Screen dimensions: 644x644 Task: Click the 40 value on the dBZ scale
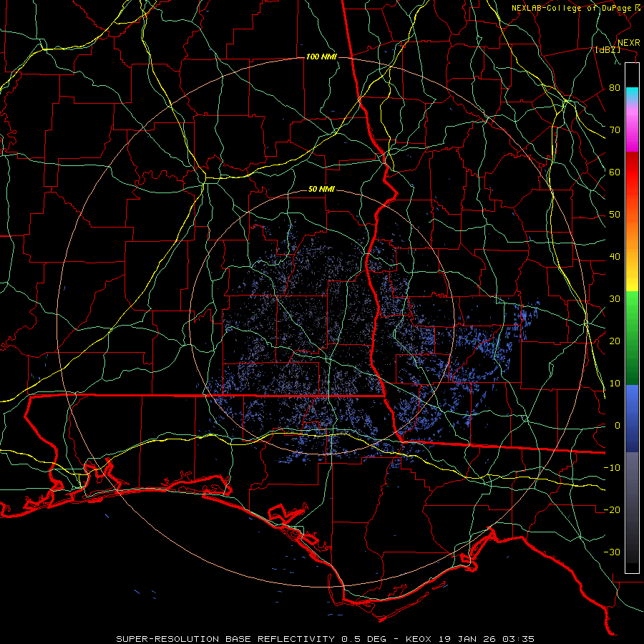[x=615, y=257]
